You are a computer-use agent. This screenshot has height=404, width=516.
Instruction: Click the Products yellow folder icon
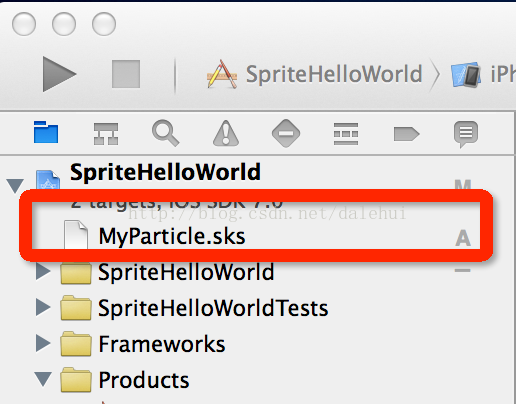tap(76, 380)
